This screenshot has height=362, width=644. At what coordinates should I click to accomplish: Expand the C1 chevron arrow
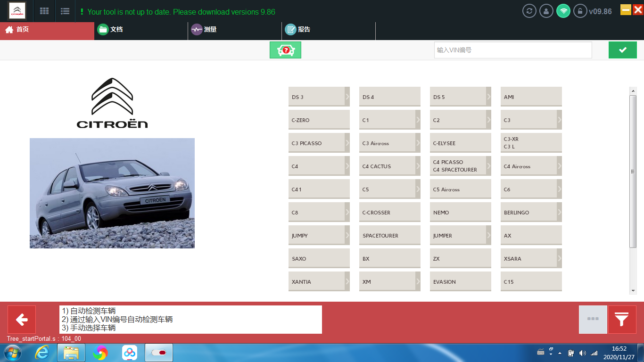point(418,120)
